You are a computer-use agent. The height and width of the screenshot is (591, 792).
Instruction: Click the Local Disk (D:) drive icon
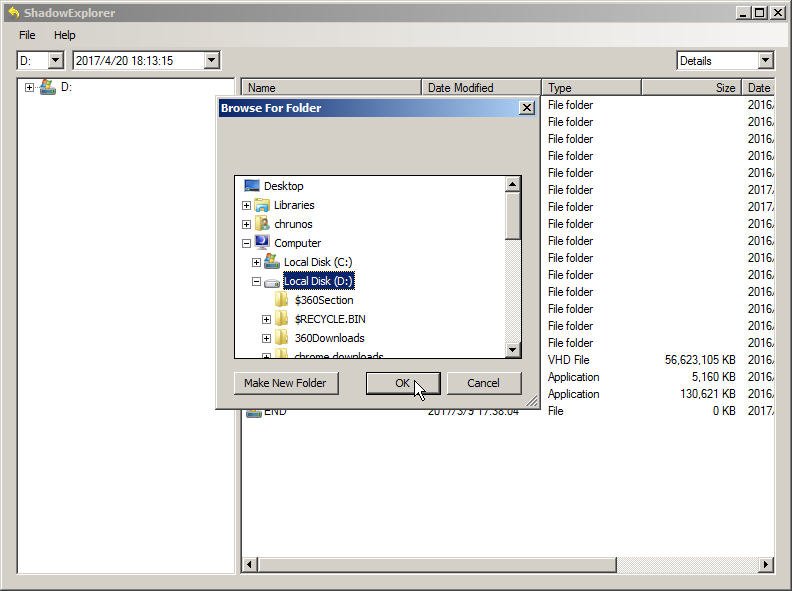tap(272, 283)
